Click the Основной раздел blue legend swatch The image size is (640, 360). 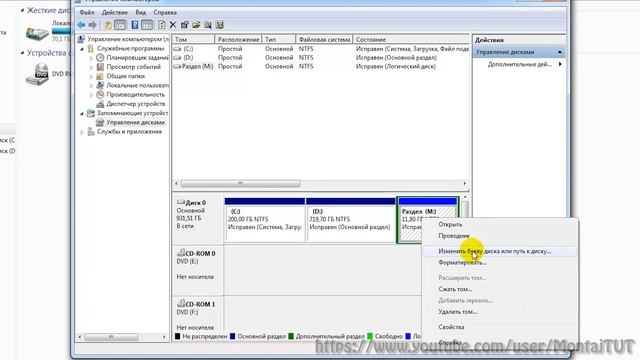(x=233, y=336)
